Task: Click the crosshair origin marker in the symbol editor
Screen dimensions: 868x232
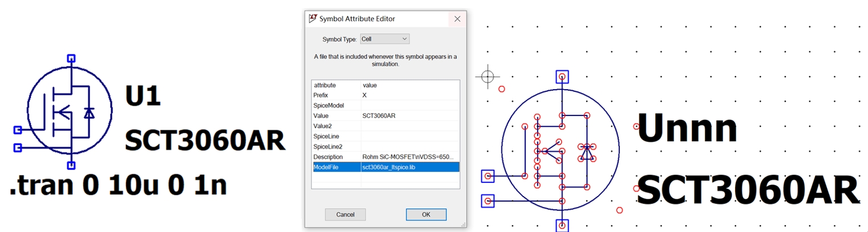Action: coord(487,76)
